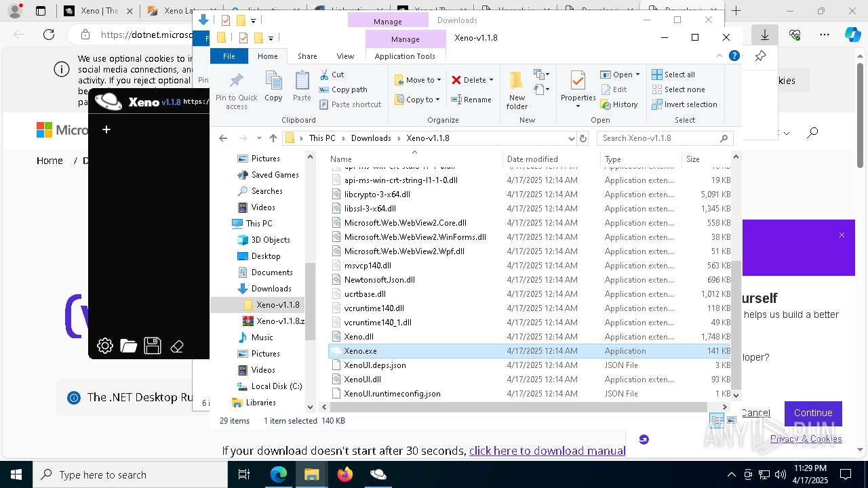Click Downloads in breadcrumb path
Viewport: 868px width, 488px height.
[x=371, y=138]
